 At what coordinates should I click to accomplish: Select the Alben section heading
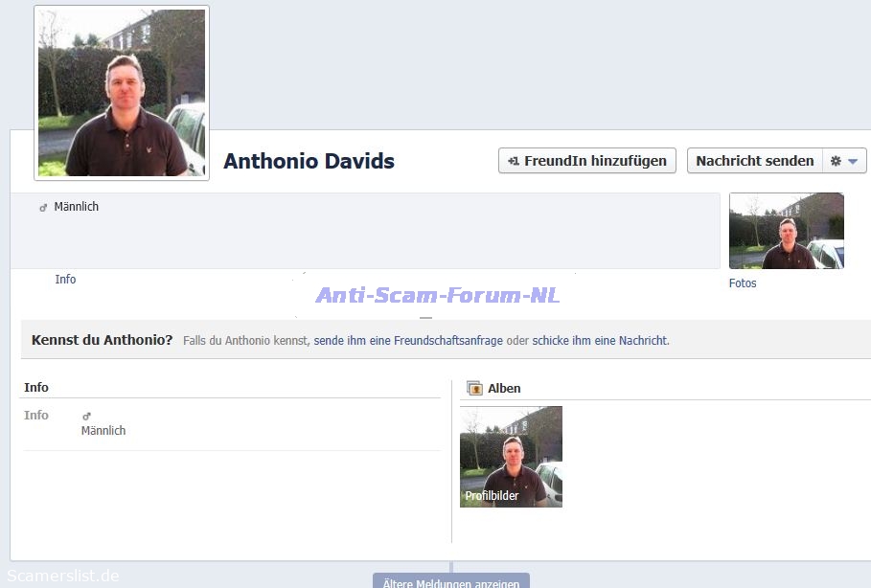504,388
